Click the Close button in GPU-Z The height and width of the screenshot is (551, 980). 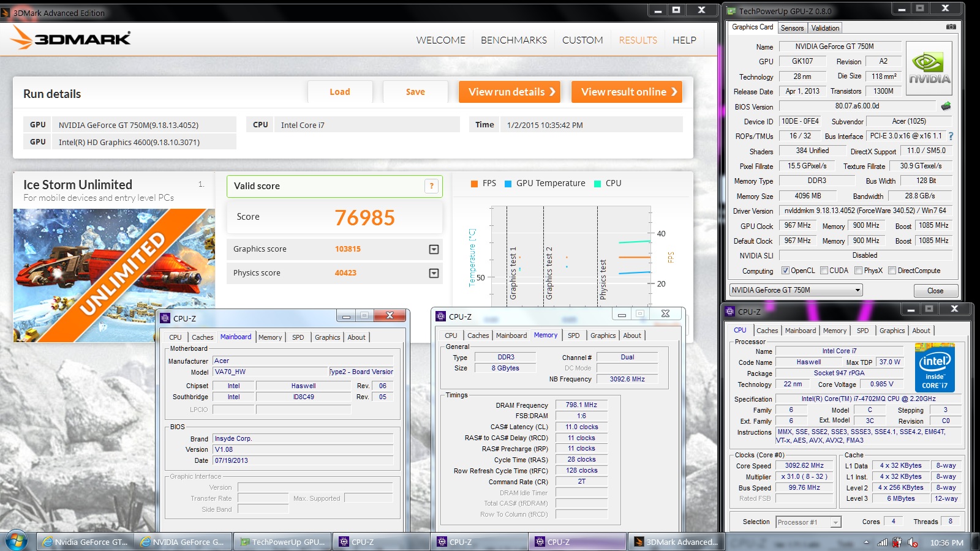[935, 291]
